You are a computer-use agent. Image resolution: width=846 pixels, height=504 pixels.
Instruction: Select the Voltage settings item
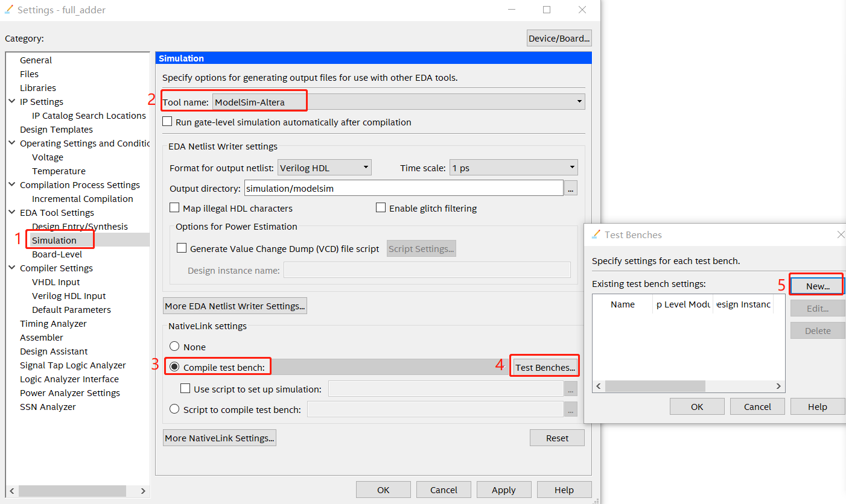click(48, 157)
